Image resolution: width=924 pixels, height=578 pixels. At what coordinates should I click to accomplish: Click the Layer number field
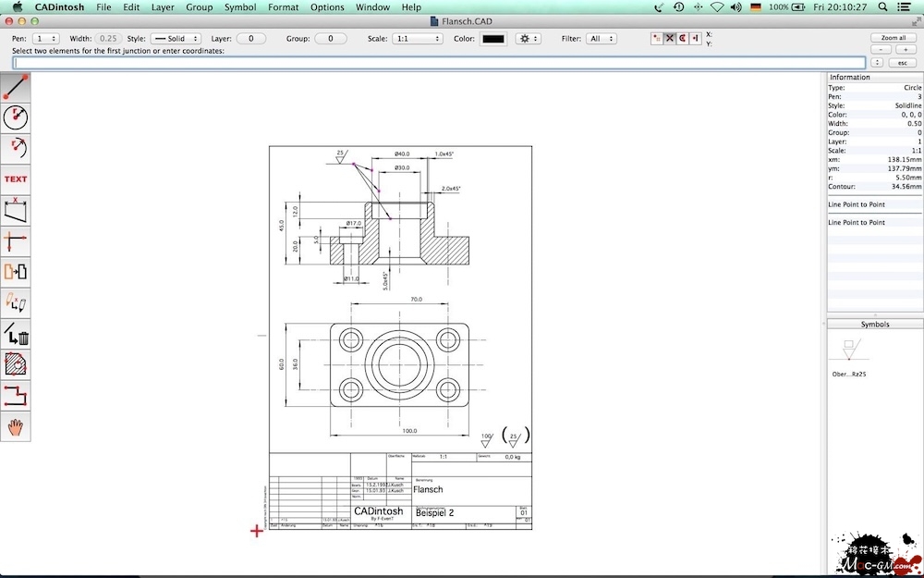click(x=251, y=38)
